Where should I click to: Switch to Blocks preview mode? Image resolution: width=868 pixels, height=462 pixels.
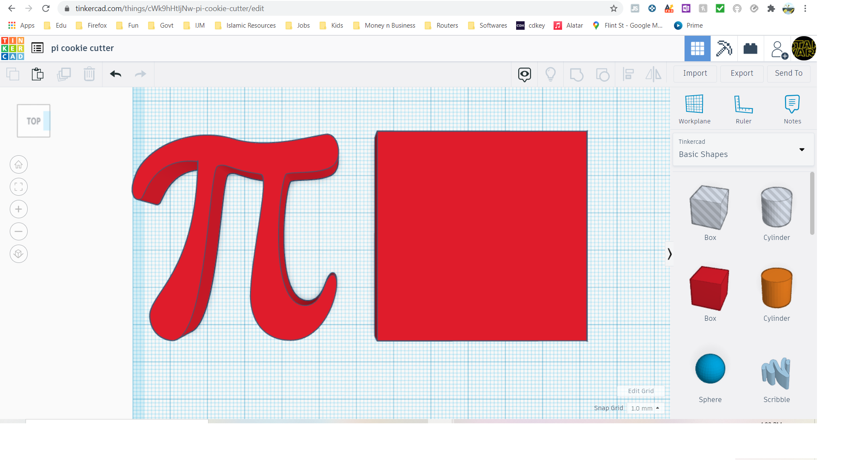tap(750, 48)
